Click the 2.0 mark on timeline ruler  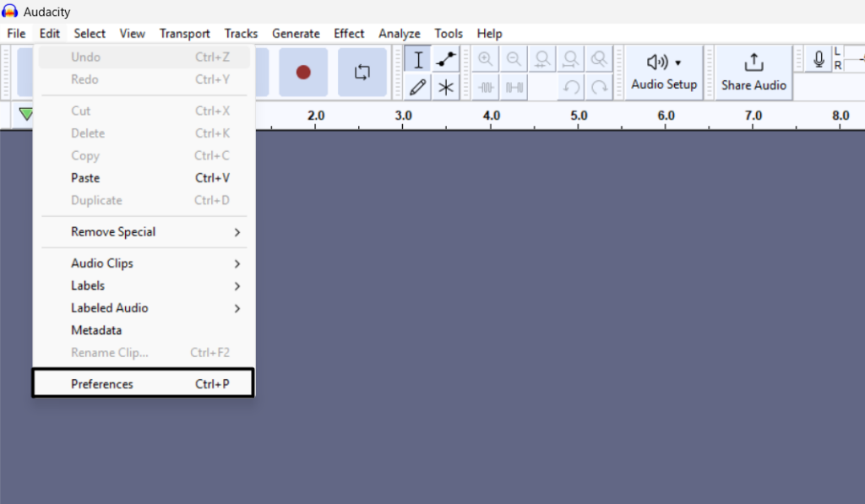coord(316,116)
